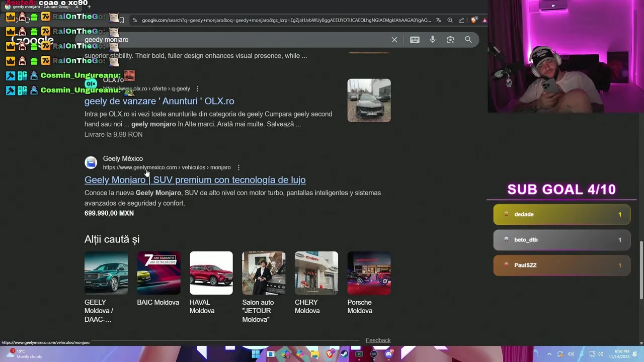This screenshot has width=644, height=362.
Task: Open volume control in the system tray
Action: pos(600,354)
